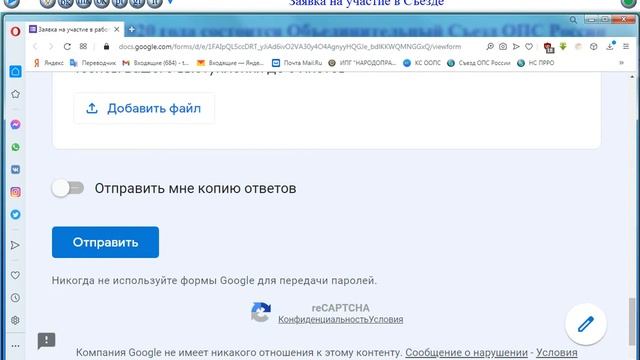Open WhatsApp in sidebar
Image resolution: width=640 pixels, height=360 pixels.
(x=15, y=147)
